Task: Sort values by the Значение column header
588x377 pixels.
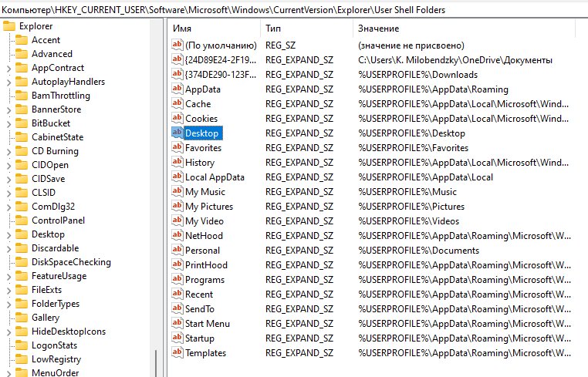Action: (464, 28)
